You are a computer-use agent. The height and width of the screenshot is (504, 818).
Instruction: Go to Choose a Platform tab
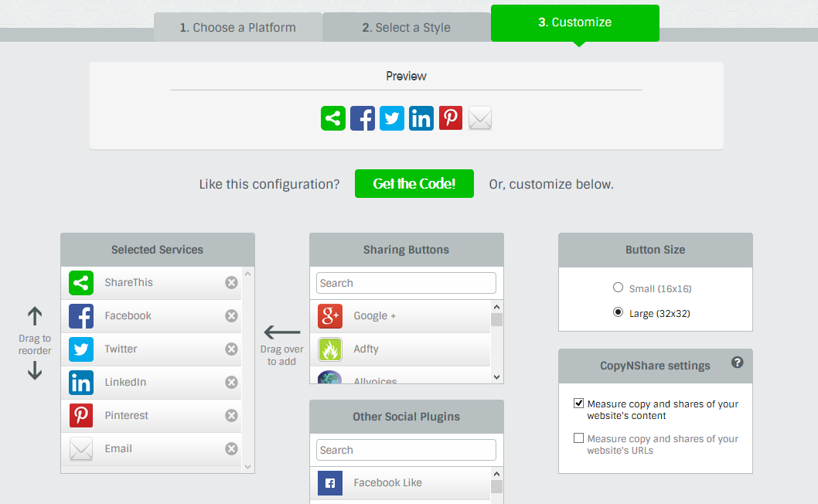[237, 28]
